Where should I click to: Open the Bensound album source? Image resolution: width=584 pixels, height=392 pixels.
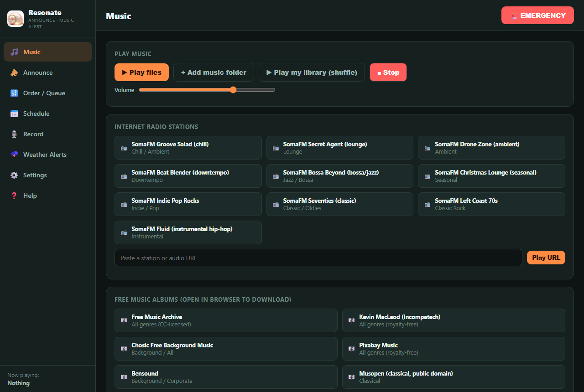tap(226, 377)
